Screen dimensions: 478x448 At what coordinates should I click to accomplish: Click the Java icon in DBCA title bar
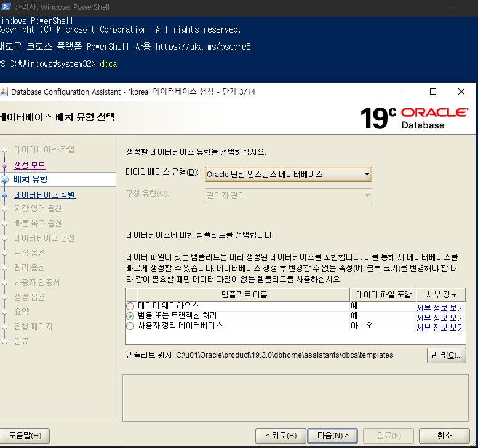click(x=4, y=92)
